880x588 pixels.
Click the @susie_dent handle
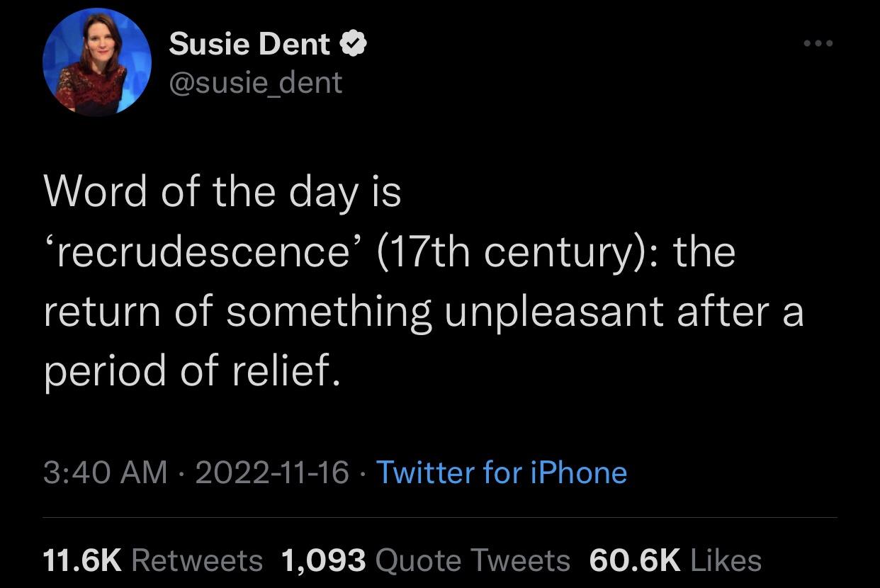(254, 83)
